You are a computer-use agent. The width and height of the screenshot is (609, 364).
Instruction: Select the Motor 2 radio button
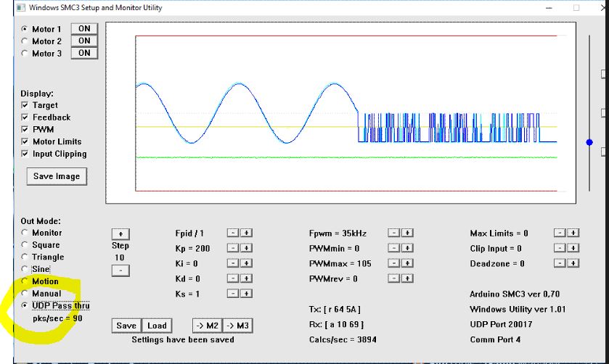coord(25,41)
